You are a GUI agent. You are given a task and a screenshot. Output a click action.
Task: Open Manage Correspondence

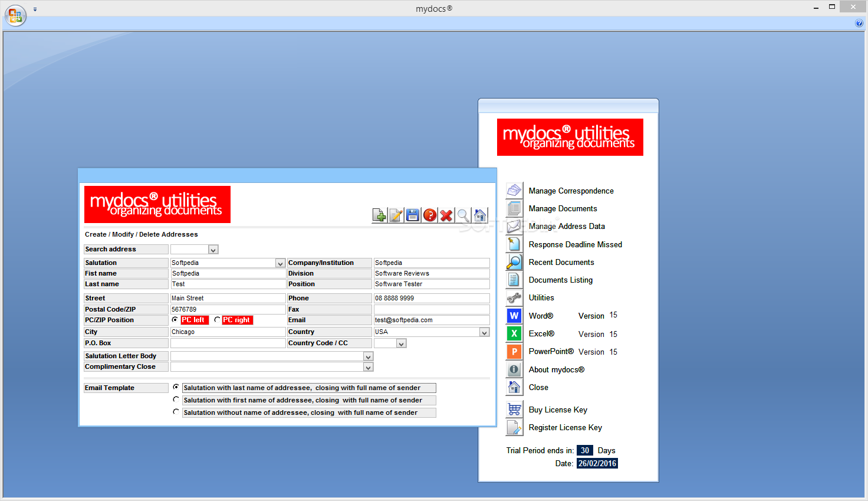(571, 191)
